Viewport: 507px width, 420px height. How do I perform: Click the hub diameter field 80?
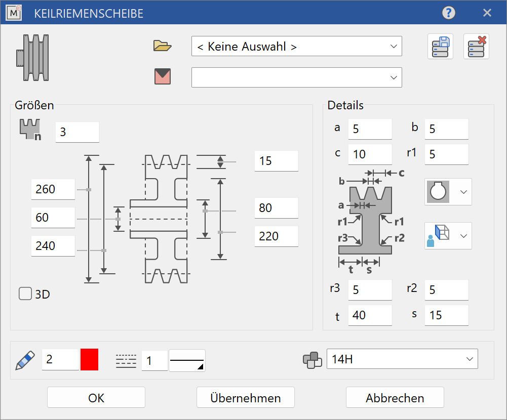[277, 208]
